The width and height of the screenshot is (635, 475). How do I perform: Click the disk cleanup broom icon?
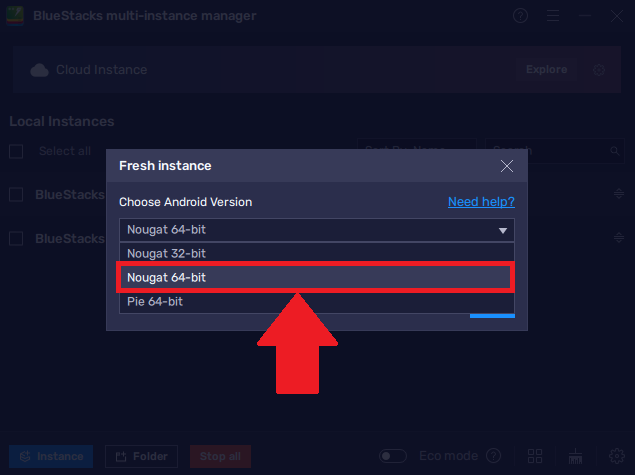[575, 456]
